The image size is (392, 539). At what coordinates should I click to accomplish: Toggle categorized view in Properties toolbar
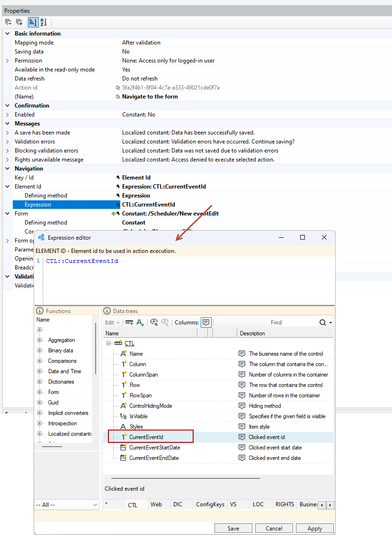point(33,22)
